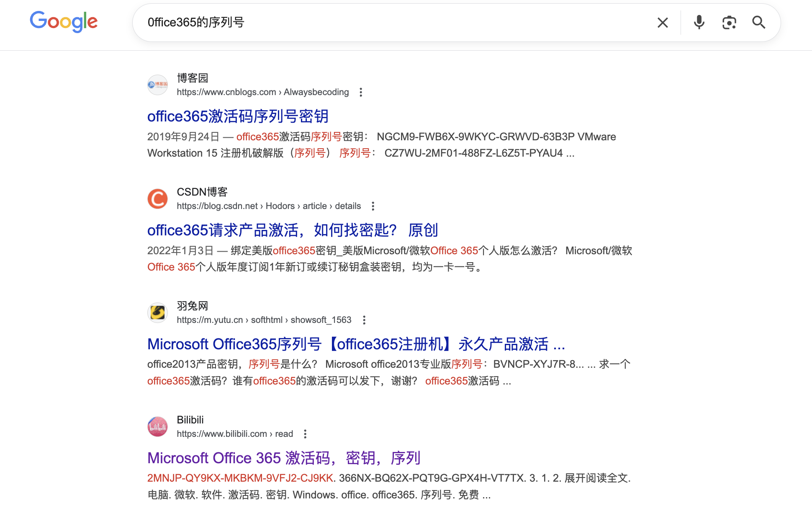Click the magnifier search button

758,23
